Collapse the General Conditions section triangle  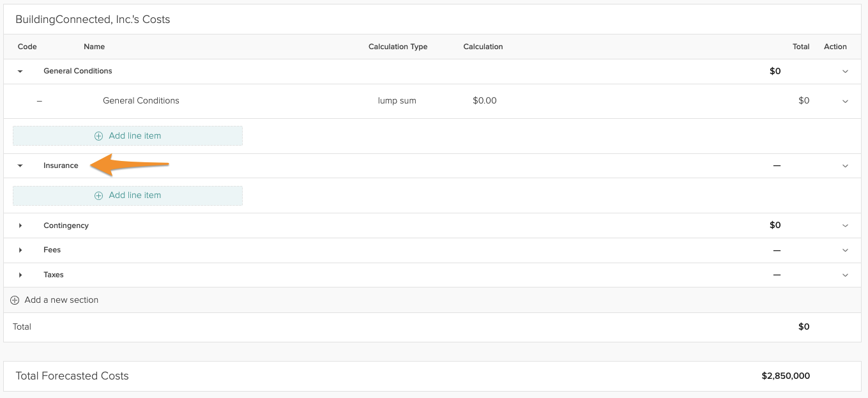tap(20, 72)
